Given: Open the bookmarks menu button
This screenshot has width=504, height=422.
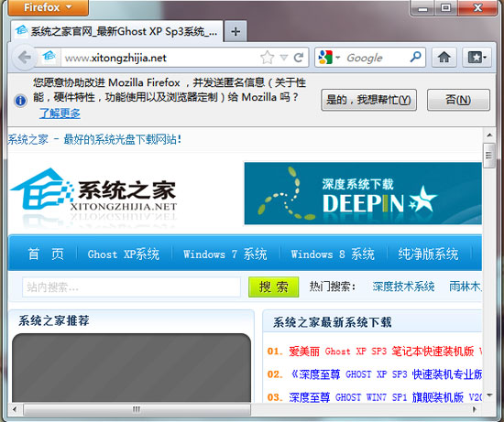Looking at the screenshot, I should coord(477,58).
